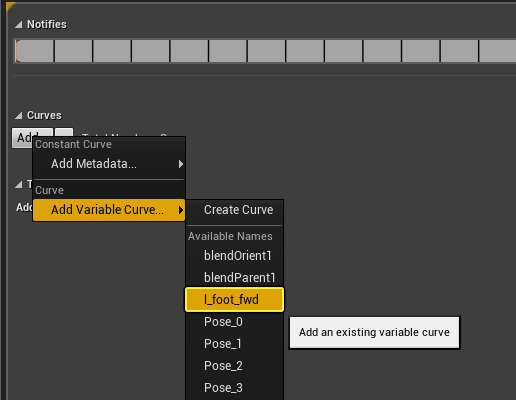Open the Add Metadata submenu

[x=109, y=164]
